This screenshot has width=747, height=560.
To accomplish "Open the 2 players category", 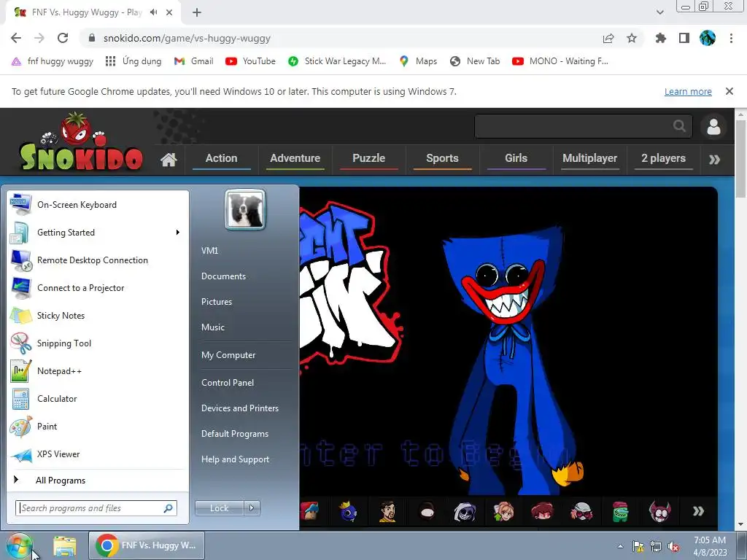I will click(663, 158).
